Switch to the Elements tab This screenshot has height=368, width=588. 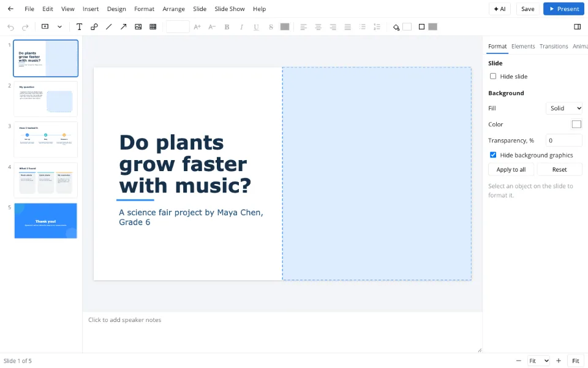click(523, 46)
